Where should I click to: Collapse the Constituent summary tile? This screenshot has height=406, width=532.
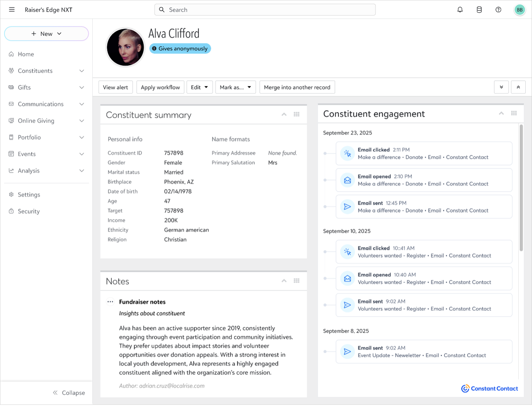pyautogui.click(x=284, y=114)
